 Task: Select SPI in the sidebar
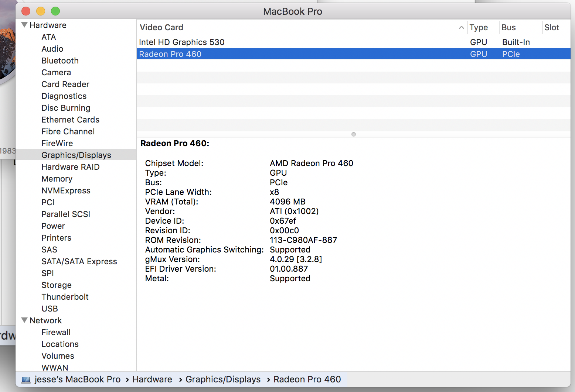click(48, 273)
